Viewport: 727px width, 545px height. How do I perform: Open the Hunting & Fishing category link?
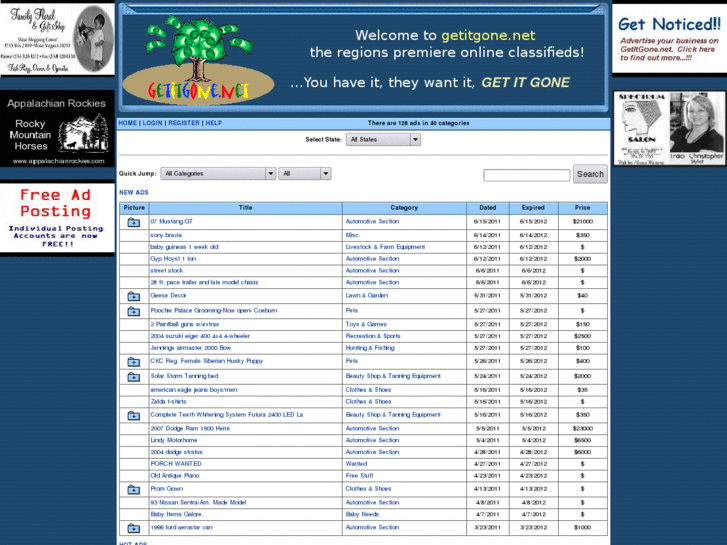point(370,348)
